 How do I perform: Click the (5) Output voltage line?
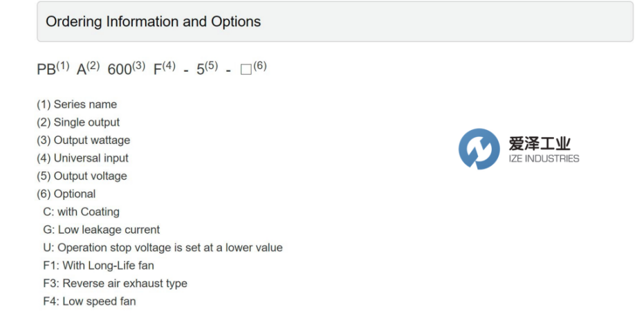point(82,176)
